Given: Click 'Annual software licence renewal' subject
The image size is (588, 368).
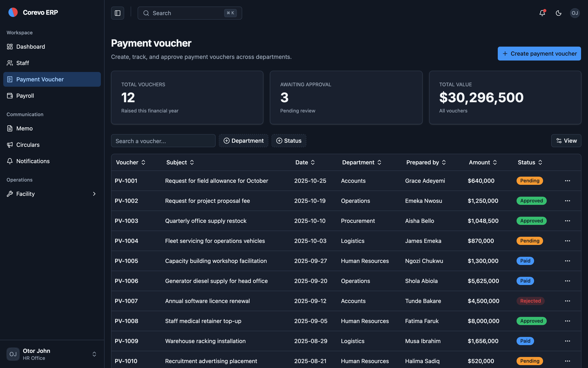Looking at the screenshot, I should click(x=207, y=301).
